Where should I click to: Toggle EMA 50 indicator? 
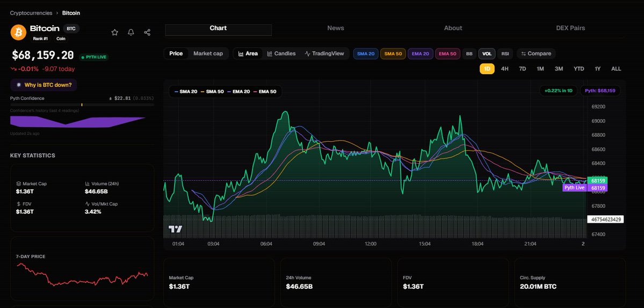click(x=447, y=54)
